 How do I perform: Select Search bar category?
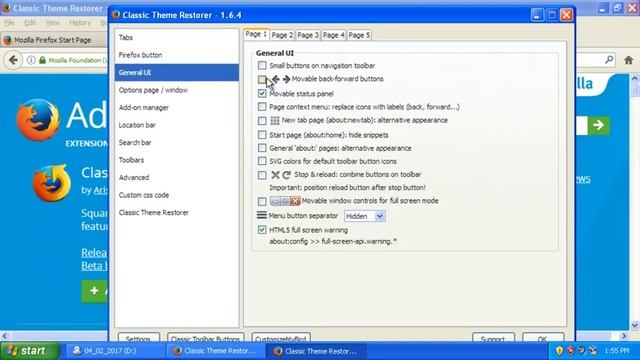point(177,142)
